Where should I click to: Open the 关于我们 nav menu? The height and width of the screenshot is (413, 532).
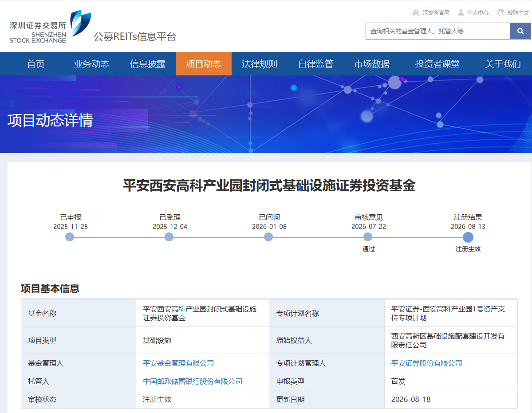coord(503,64)
